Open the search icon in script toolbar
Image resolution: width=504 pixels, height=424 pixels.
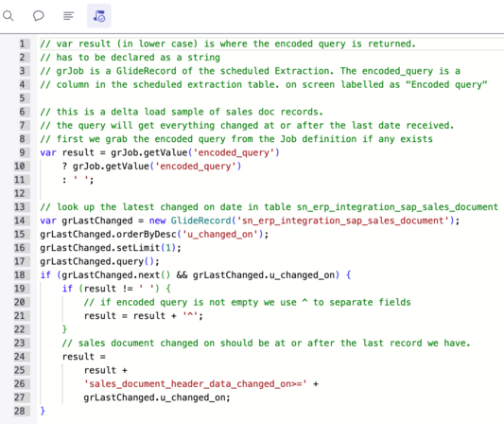pos(9,15)
